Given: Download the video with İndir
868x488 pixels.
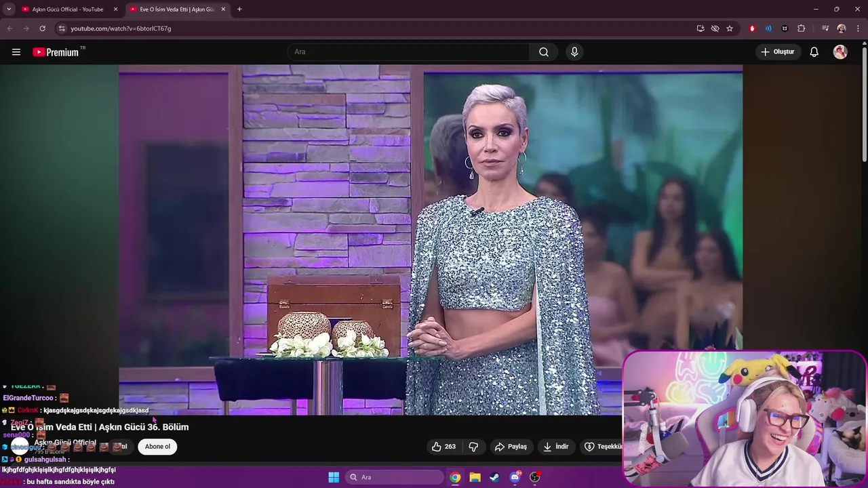Looking at the screenshot, I should pos(555,447).
